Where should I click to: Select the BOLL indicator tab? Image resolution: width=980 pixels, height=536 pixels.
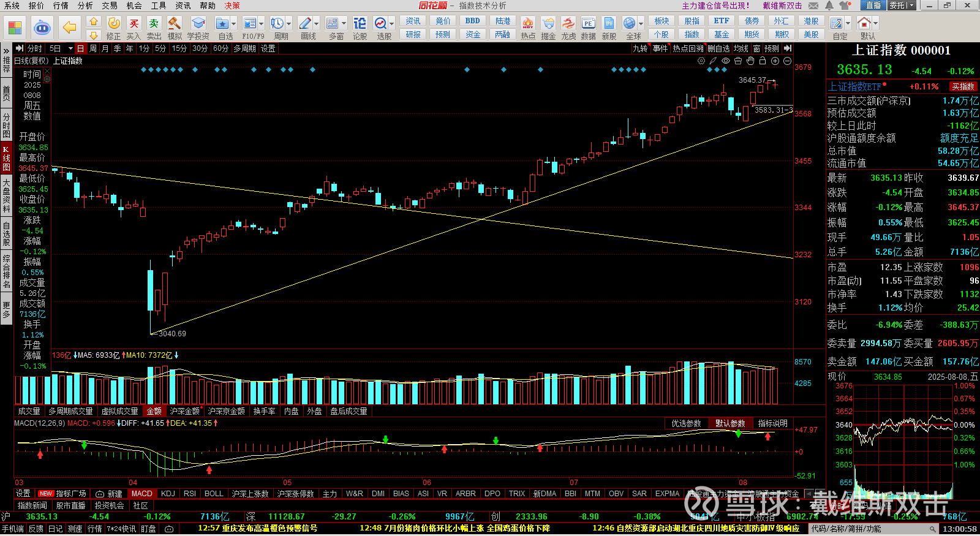[214, 493]
